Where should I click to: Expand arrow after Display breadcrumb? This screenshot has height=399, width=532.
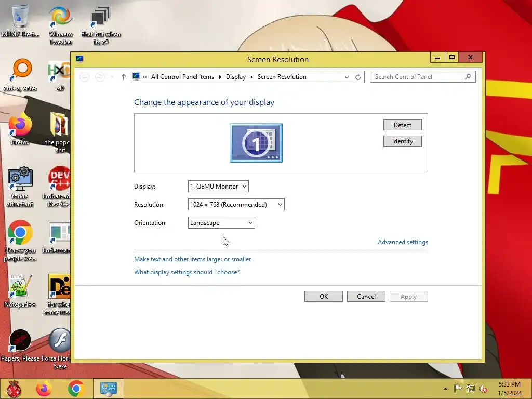click(252, 77)
